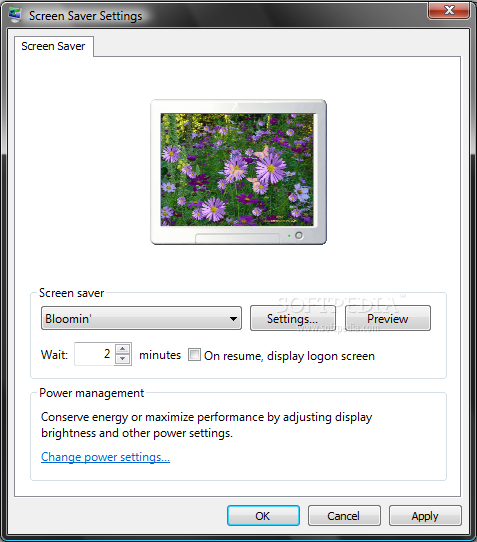The height and width of the screenshot is (542, 477).
Task: Decrease wait time with down arrow
Action: click(123, 359)
